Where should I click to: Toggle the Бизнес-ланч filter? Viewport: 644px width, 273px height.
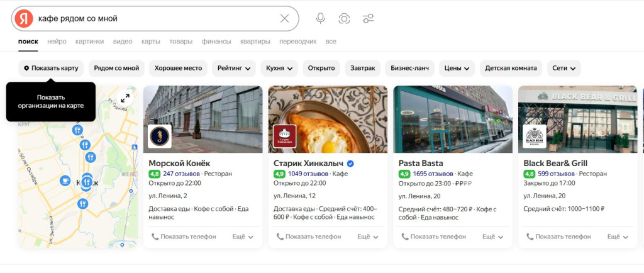pos(409,68)
